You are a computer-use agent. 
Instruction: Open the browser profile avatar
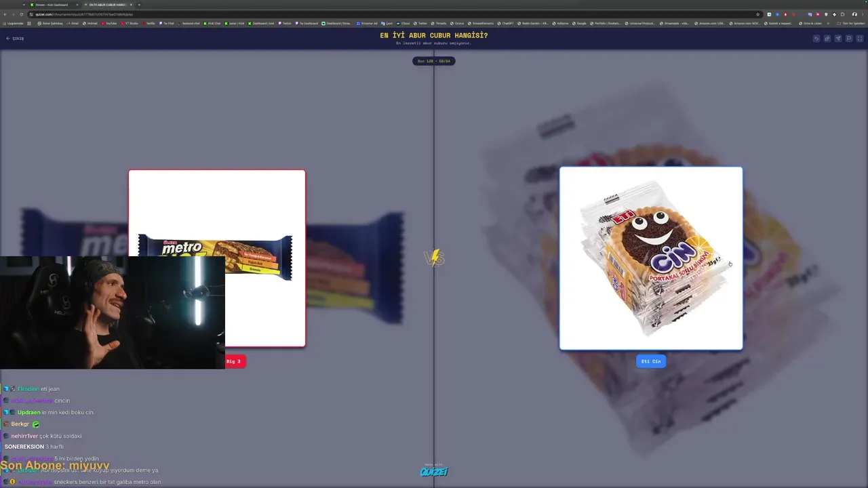pos(854,14)
